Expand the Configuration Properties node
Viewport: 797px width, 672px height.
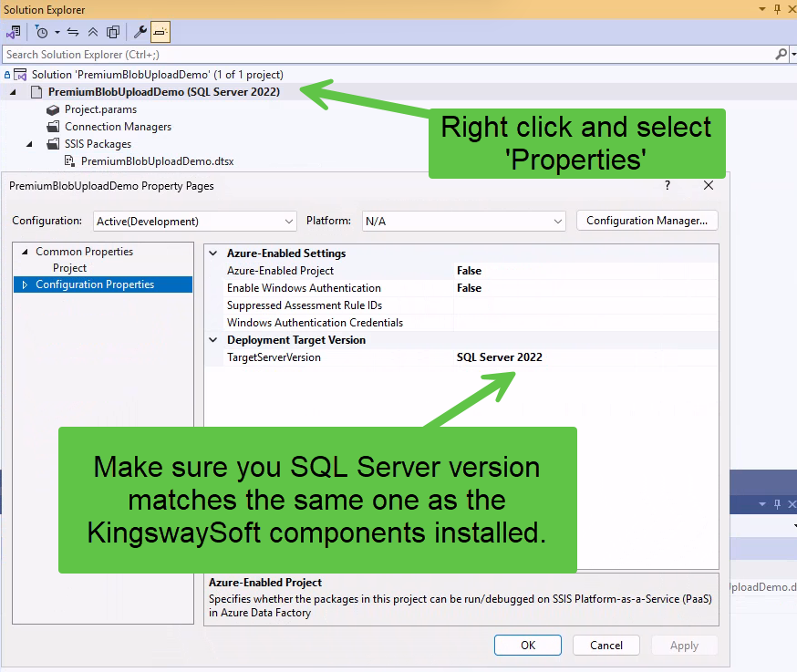(x=25, y=284)
